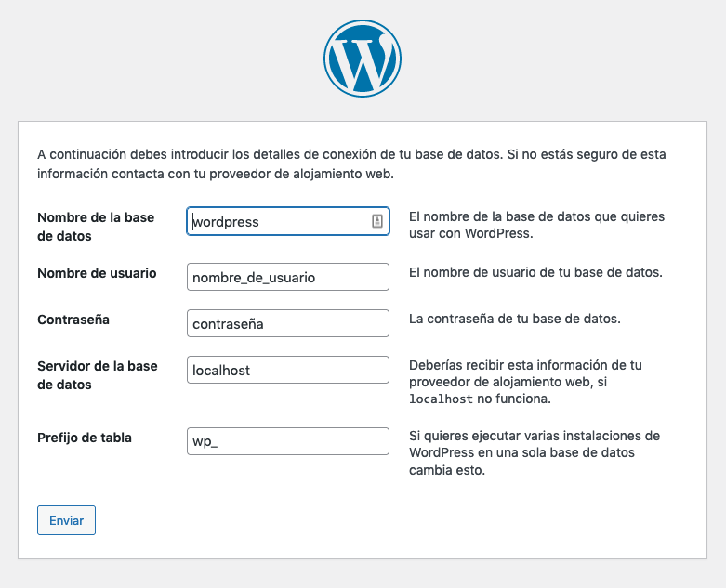Click the WordPress logo at top
The height and width of the screenshot is (588, 726).
(x=363, y=59)
